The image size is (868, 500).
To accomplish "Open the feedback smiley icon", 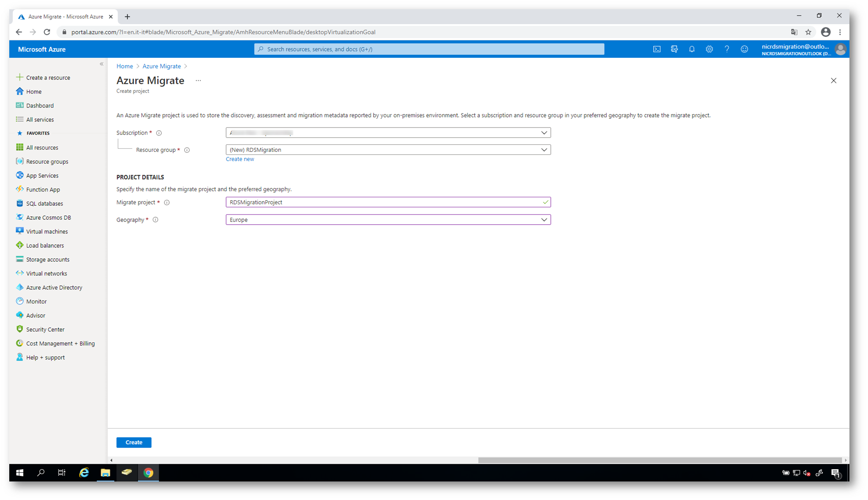I will point(744,49).
